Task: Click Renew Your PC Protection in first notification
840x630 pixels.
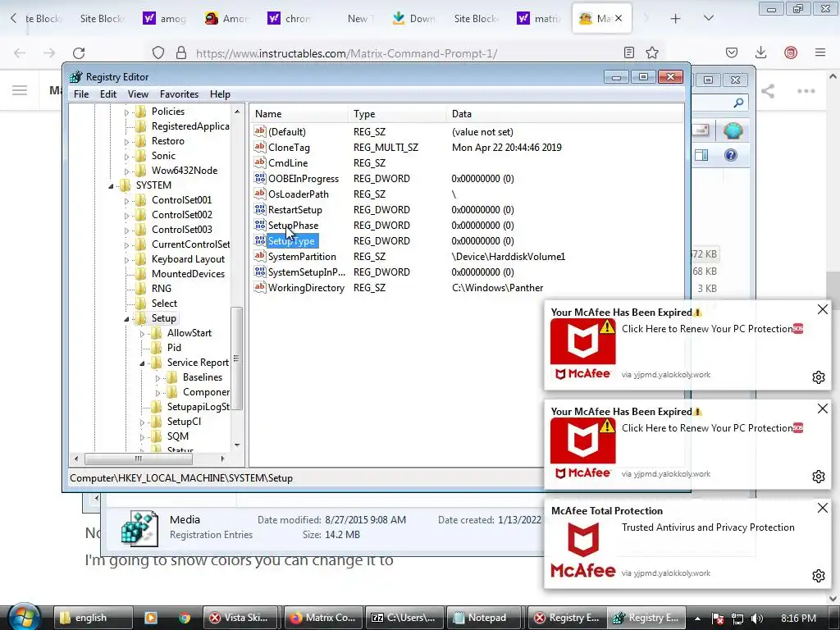Action: click(x=713, y=329)
